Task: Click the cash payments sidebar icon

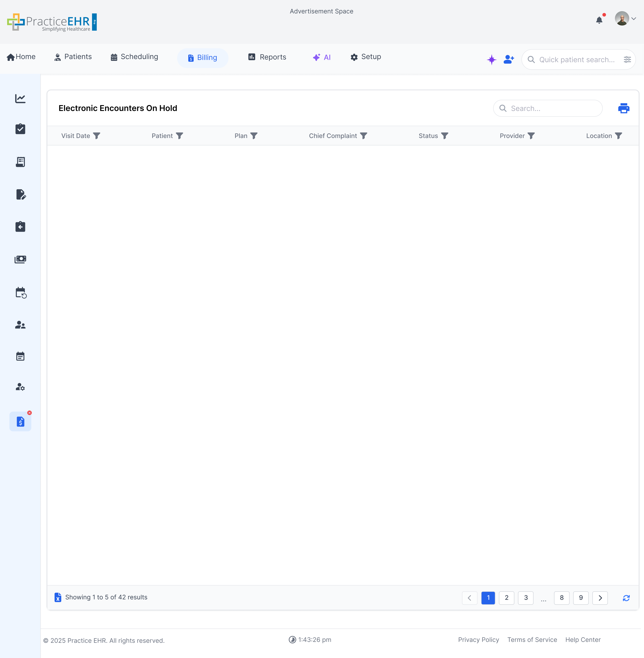Action: coord(20,259)
